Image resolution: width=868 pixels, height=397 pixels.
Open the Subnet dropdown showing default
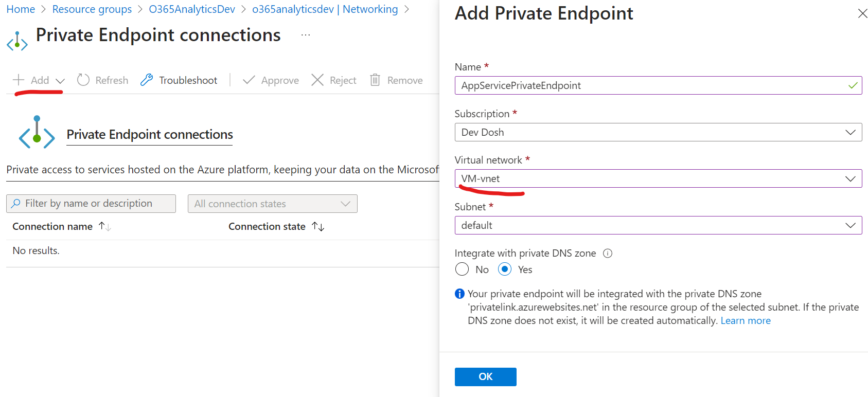tap(658, 225)
